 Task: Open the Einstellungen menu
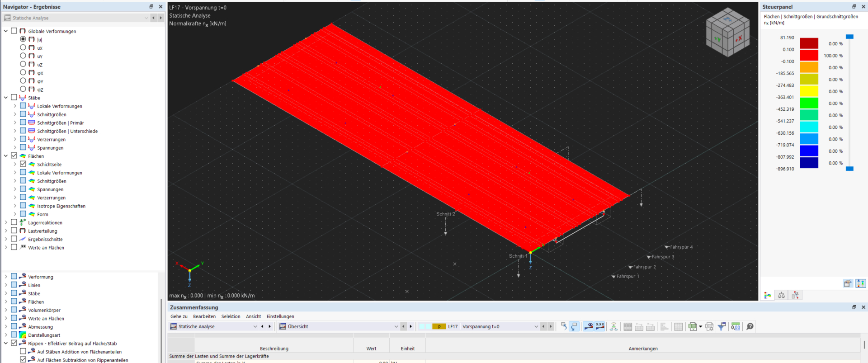[280, 316]
